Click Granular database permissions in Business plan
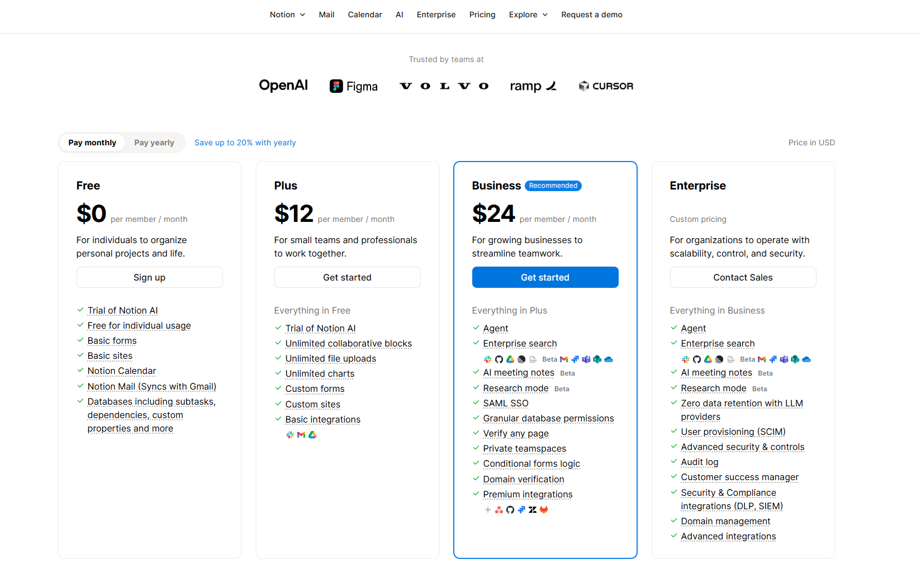The image size is (921, 588). [548, 418]
